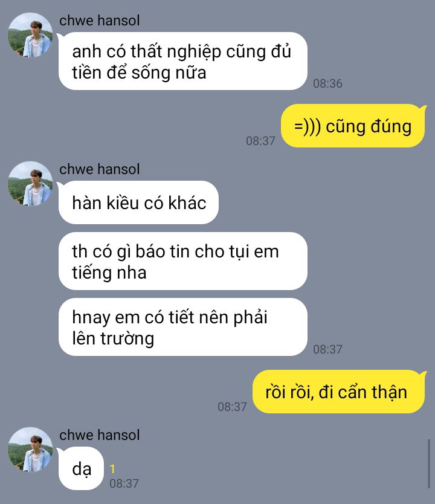Tap 08:37 timestamp beside 'lên trường' message
435x504 pixels.
327,349
